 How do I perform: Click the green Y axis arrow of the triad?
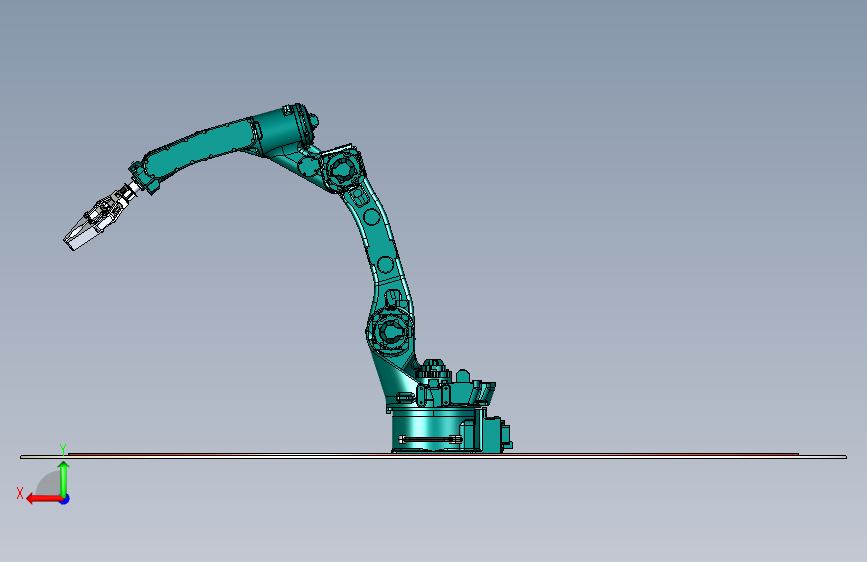[x=64, y=478]
